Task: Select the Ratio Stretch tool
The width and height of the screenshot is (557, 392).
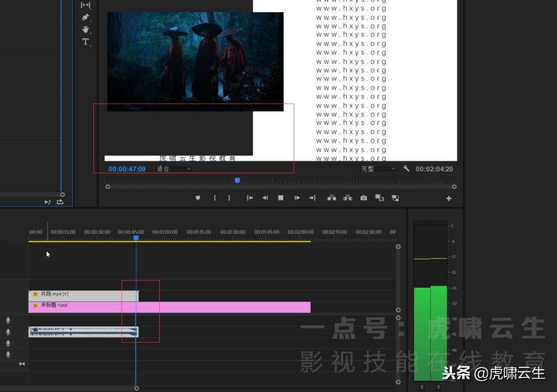Action: tap(85, 5)
